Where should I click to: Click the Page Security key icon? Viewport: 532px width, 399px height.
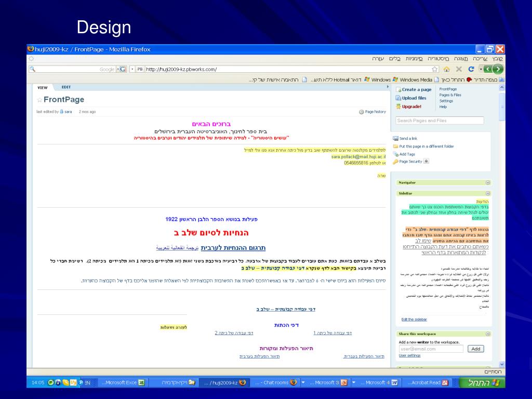point(395,162)
